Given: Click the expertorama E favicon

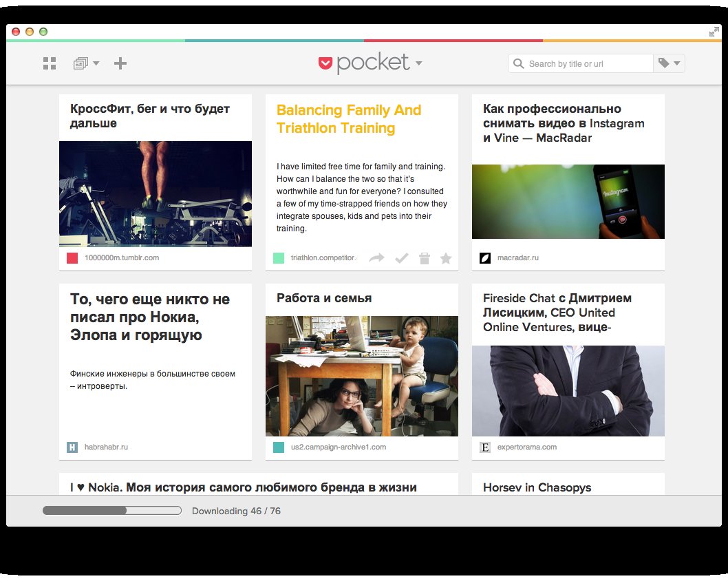Looking at the screenshot, I should coord(484,447).
